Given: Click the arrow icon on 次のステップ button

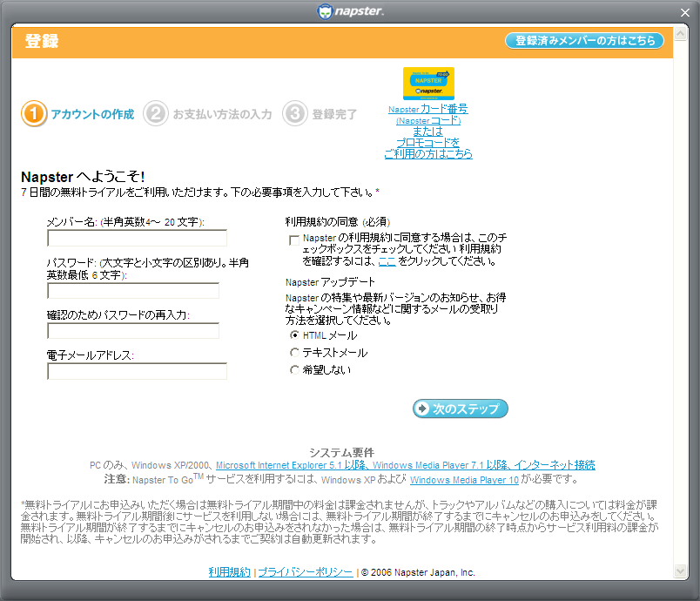Looking at the screenshot, I should click(x=424, y=409).
